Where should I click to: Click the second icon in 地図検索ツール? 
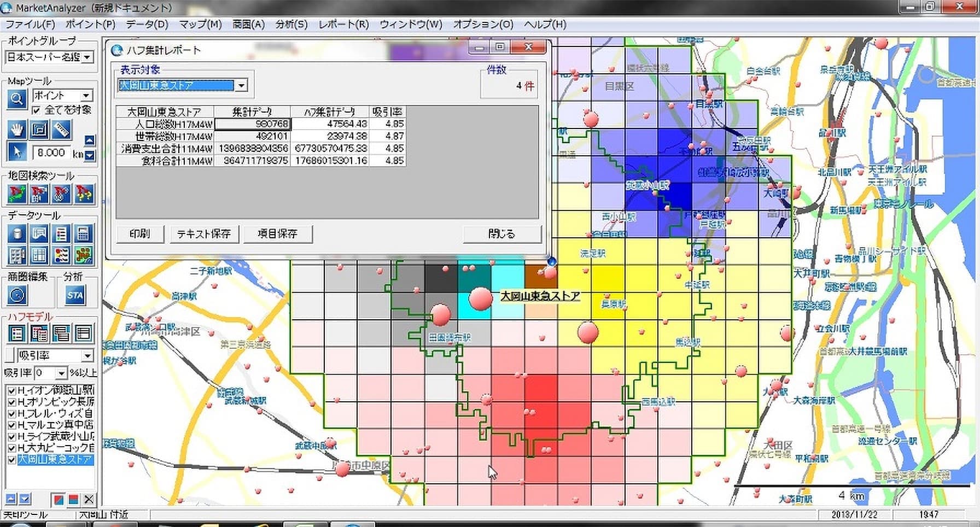[39, 194]
